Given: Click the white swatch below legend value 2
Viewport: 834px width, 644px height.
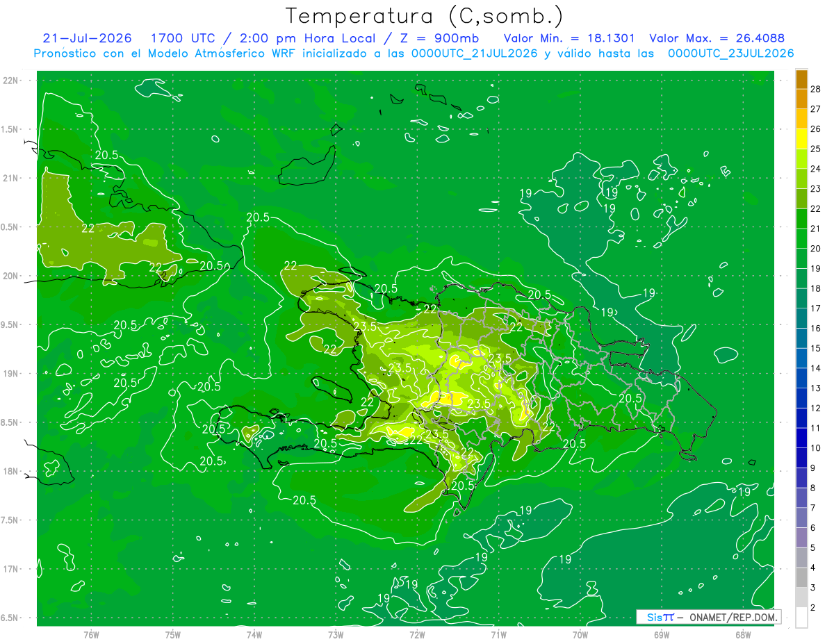Looking at the screenshot, I should click(x=801, y=618).
